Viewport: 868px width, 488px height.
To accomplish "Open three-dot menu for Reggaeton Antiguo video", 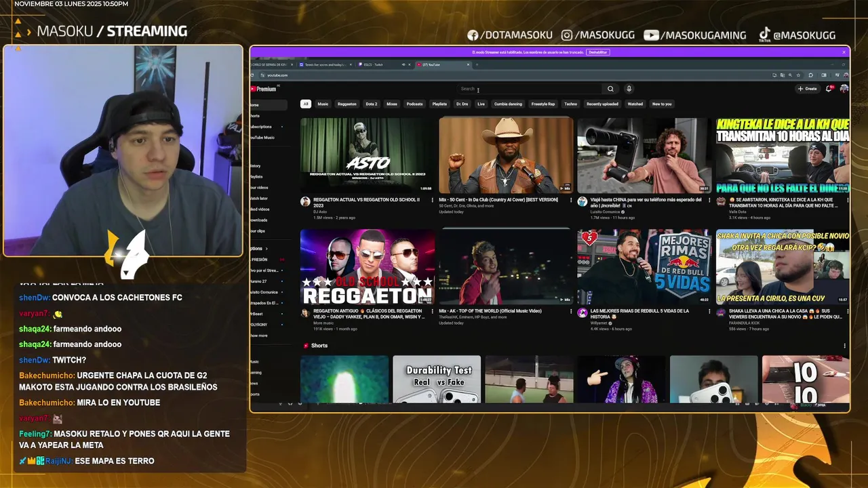I will tap(432, 312).
